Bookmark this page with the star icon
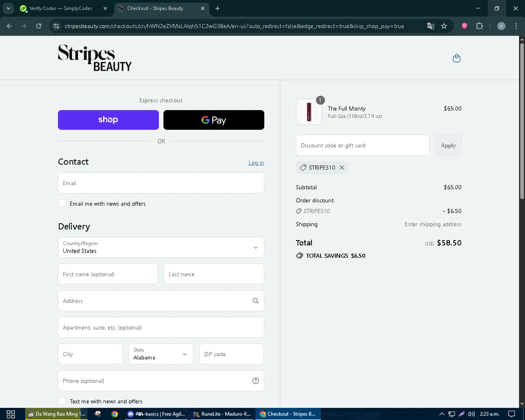The image size is (525, 420). pos(444,26)
